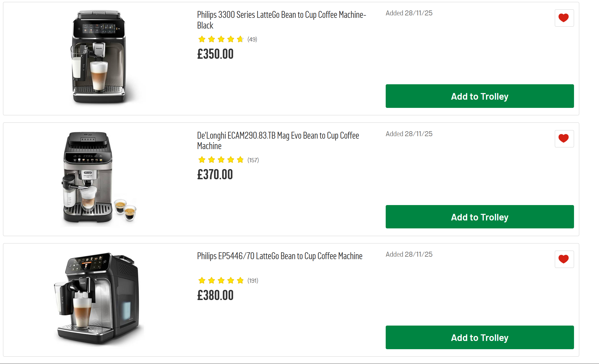The image size is (599, 364).
Task: Remove Philips 3300 Series from wishlist heart
Action: [x=564, y=18]
